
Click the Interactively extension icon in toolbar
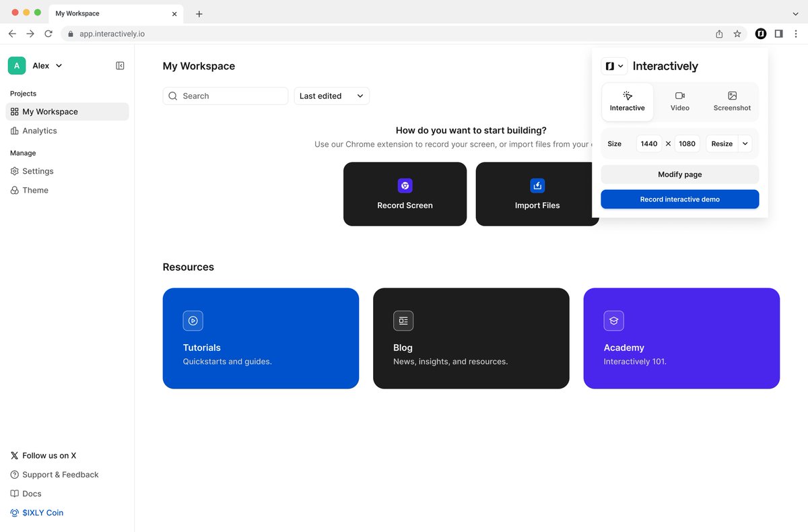pyautogui.click(x=761, y=34)
